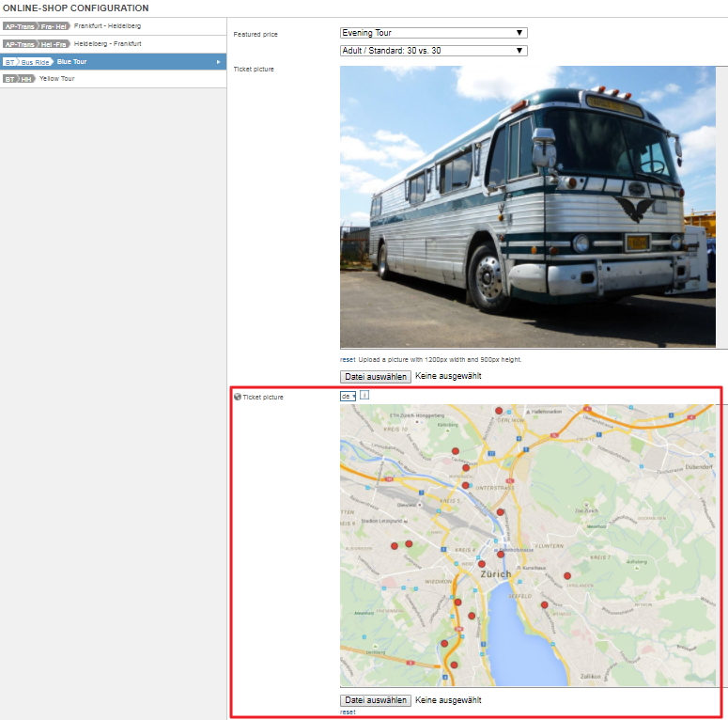Click the Zürich map ticket picture
This screenshot has height=720, width=728.
tap(527, 545)
